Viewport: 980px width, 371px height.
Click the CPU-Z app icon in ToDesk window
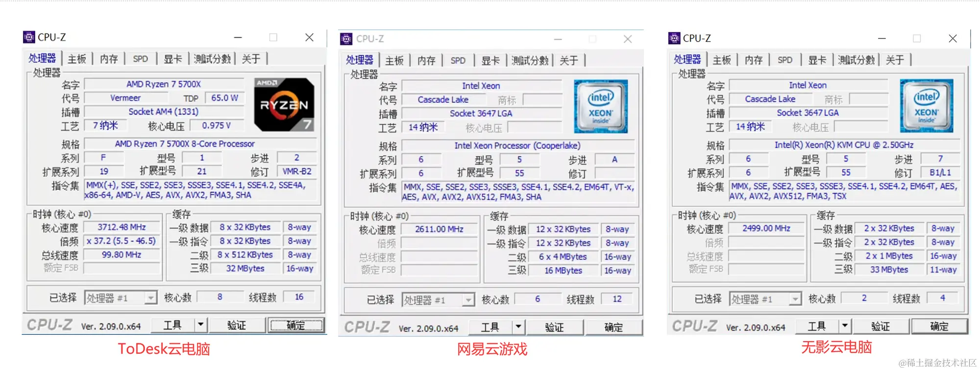[29, 37]
